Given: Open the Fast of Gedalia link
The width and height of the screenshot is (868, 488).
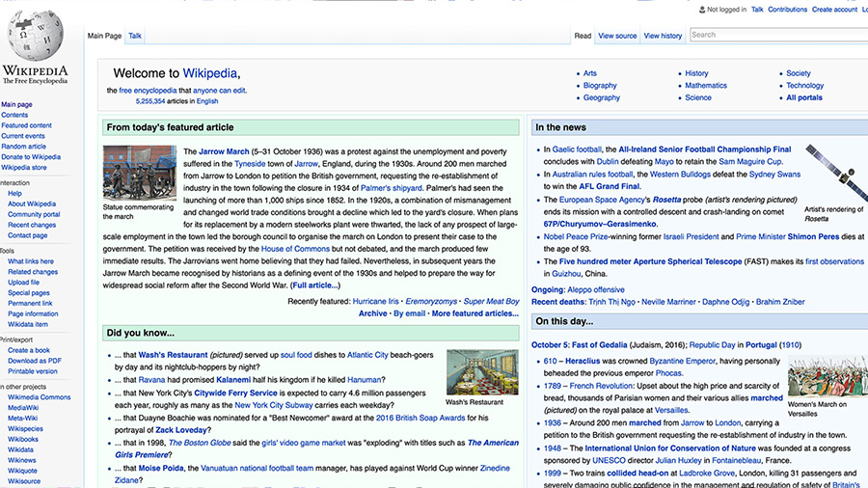Looking at the screenshot, I should tap(599, 345).
